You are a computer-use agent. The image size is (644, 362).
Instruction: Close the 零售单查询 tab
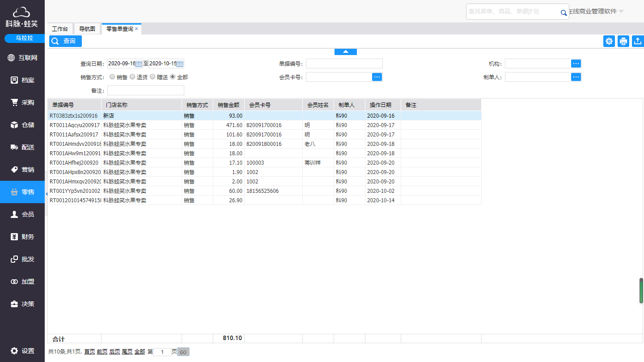coord(136,29)
